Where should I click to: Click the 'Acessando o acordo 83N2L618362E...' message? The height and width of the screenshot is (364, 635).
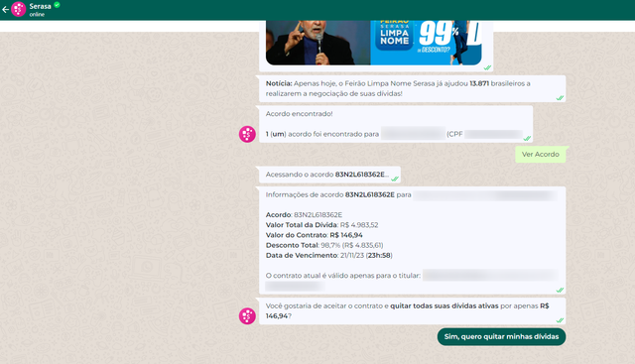329,175
